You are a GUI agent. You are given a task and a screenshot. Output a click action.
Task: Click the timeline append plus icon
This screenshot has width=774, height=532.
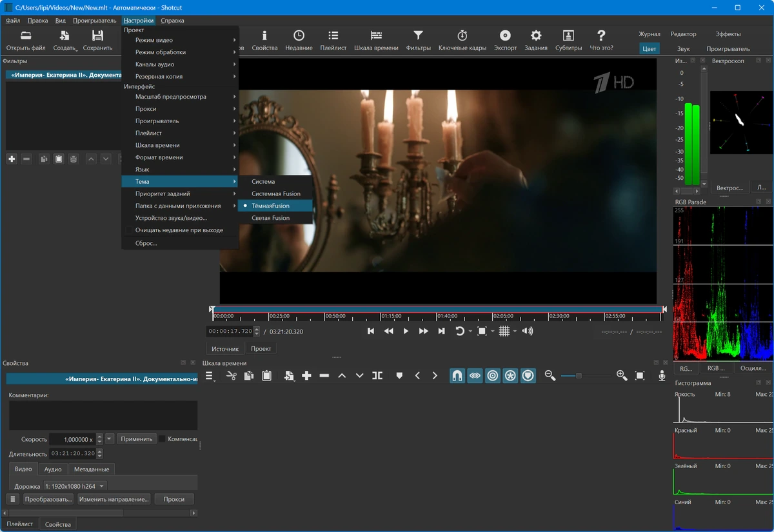[x=306, y=375]
